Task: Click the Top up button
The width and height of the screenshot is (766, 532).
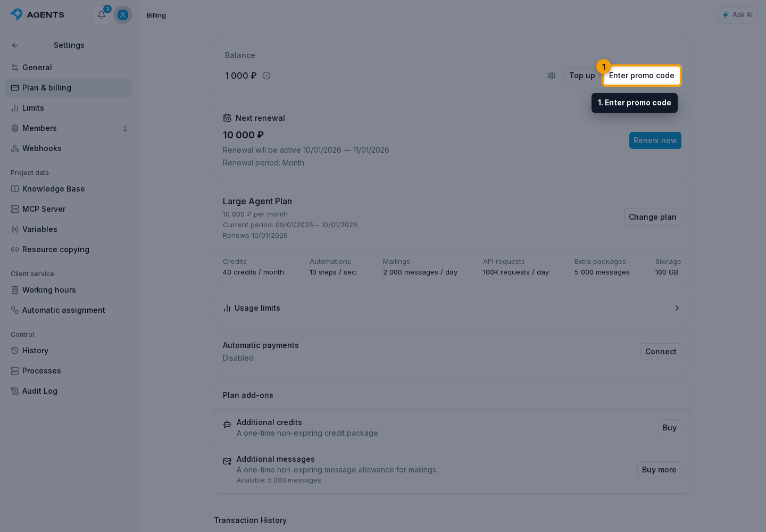Action: (582, 76)
